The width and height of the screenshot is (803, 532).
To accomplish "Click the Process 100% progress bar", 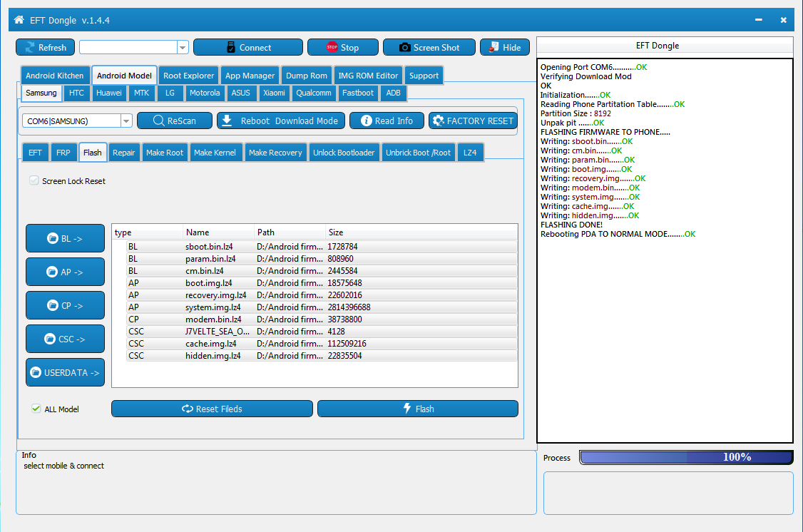I will point(686,456).
